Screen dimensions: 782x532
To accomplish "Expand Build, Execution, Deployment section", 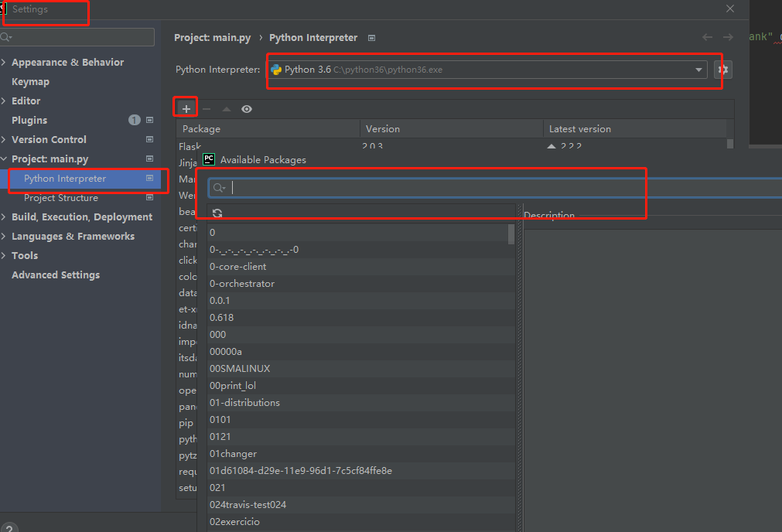I will click(4, 217).
